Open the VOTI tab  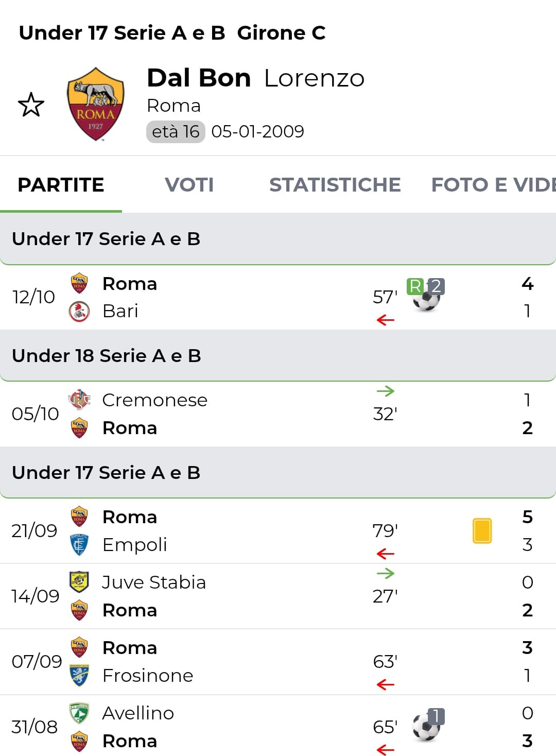coord(189,185)
